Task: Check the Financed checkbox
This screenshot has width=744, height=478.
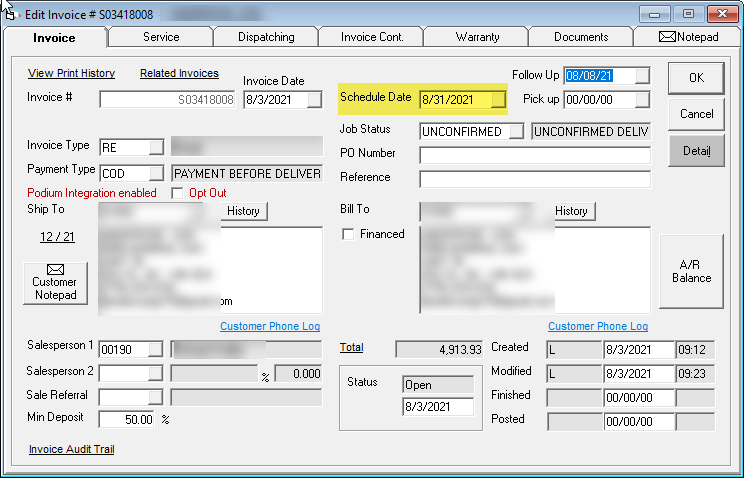Action: click(x=348, y=234)
